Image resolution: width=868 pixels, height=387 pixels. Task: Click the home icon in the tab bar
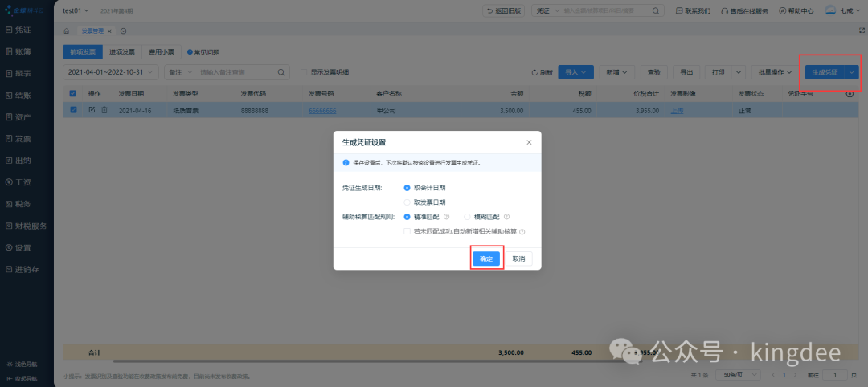[66, 31]
